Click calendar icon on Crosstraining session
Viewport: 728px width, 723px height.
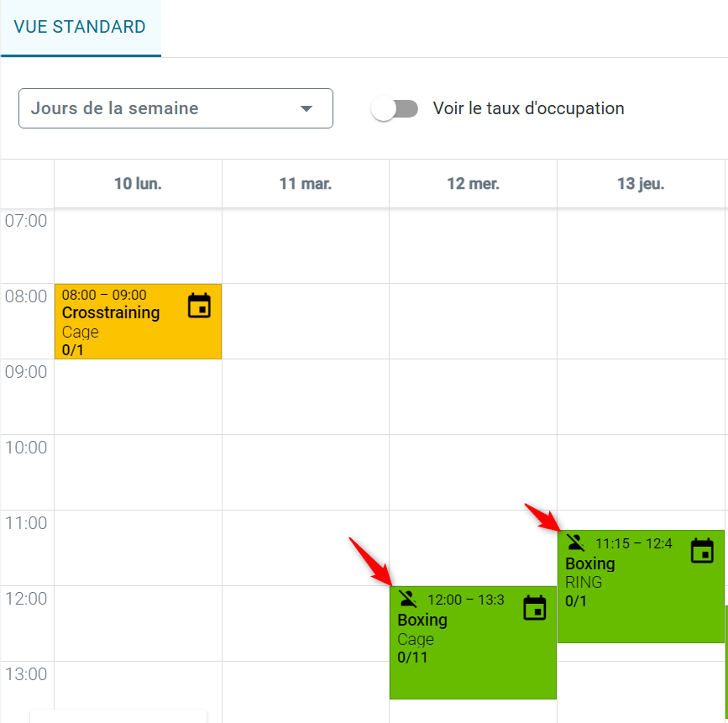[199, 306]
